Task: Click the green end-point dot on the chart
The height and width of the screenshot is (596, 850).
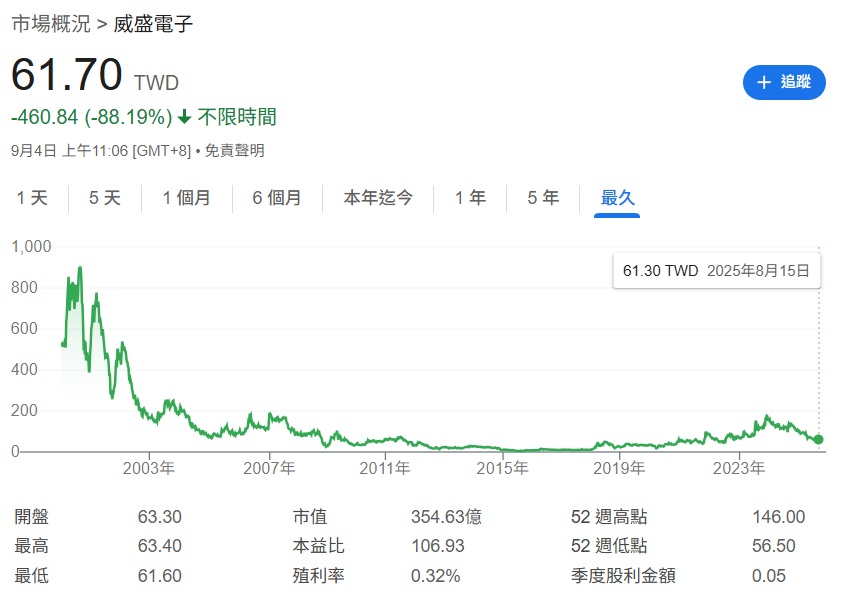Action: tap(819, 439)
